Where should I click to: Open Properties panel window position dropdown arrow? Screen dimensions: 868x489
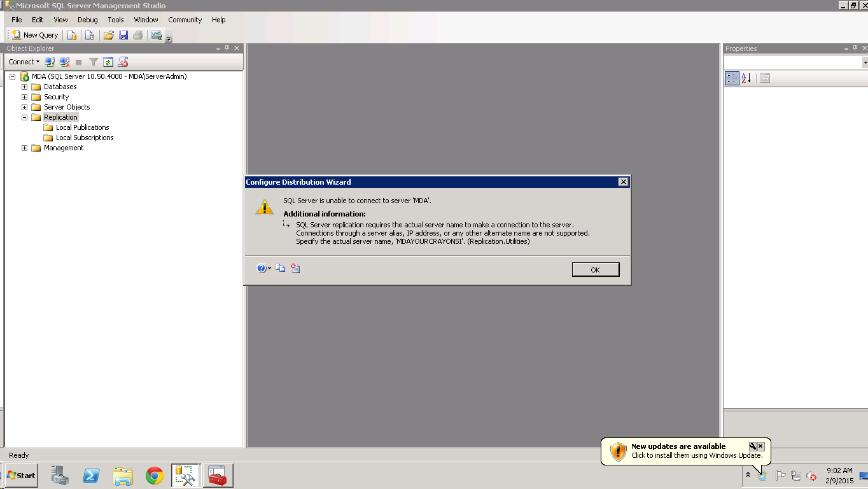point(846,48)
